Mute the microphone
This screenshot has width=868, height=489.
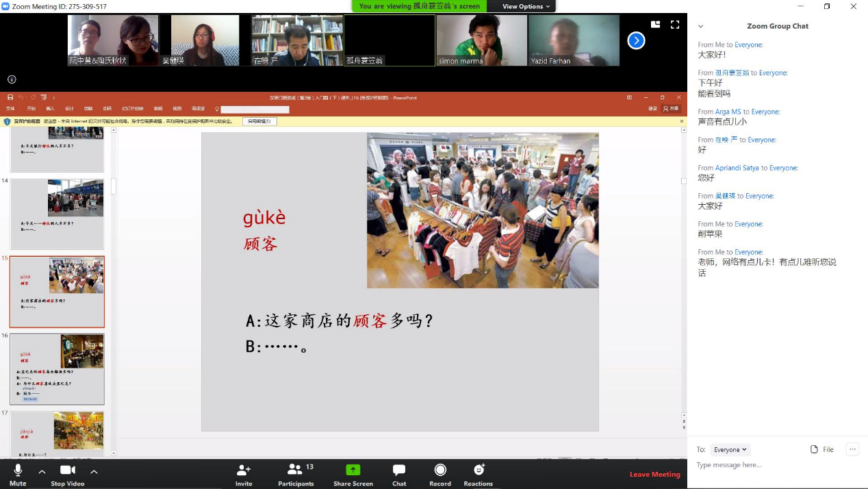point(18,473)
